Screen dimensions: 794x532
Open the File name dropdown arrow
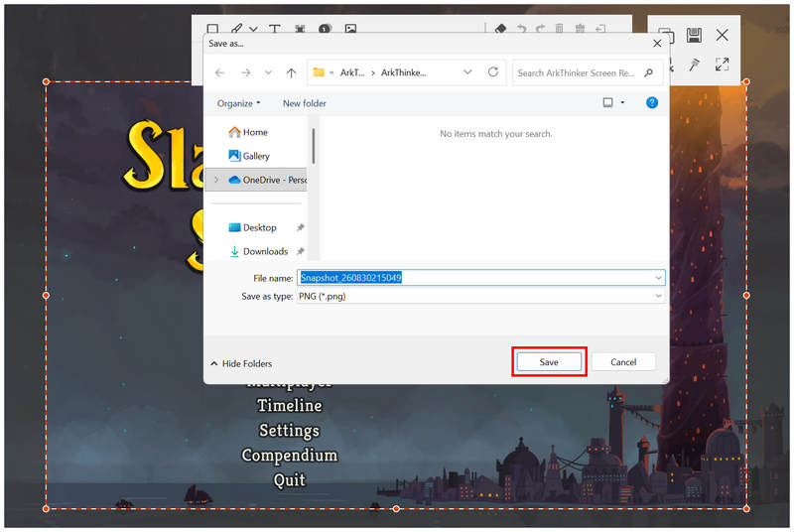coord(658,277)
